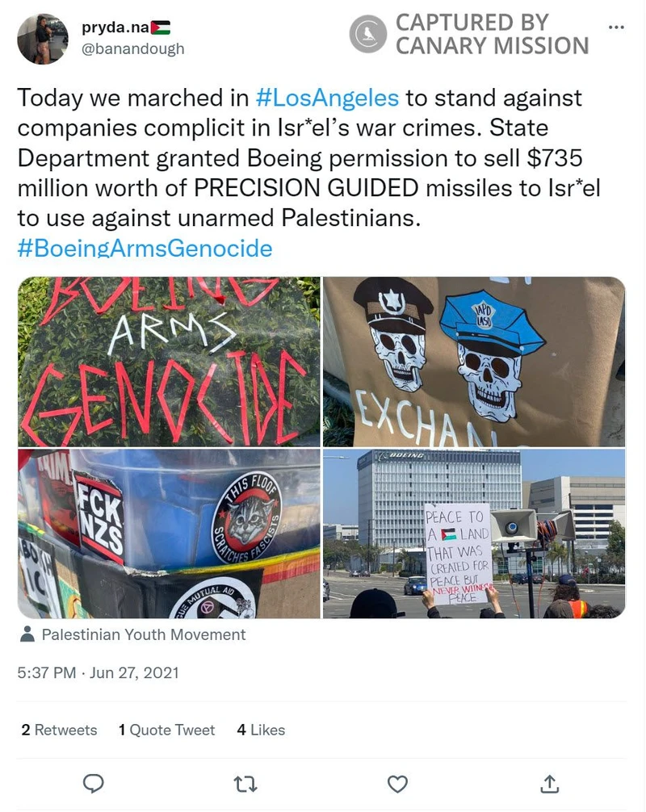Screen dimensions: 646x812
Task: Like the tweet with heart icon
Action: point(397,785)
